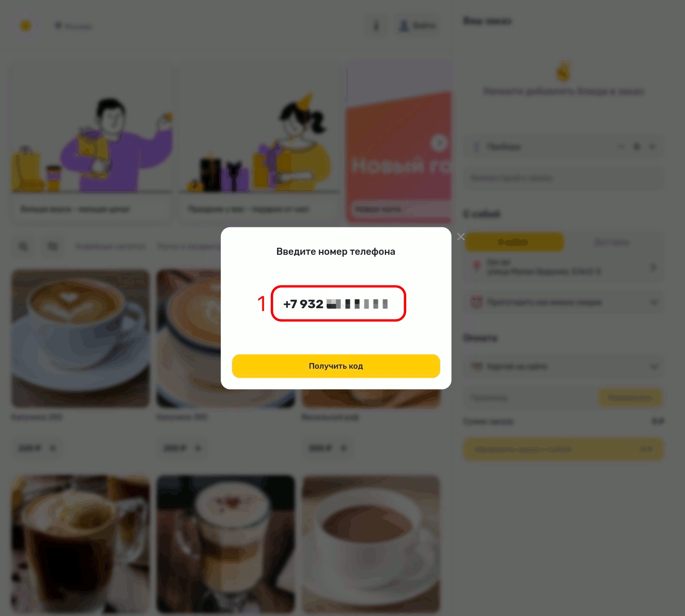
Task: Click the info icon in header
Action: [376, 26]
